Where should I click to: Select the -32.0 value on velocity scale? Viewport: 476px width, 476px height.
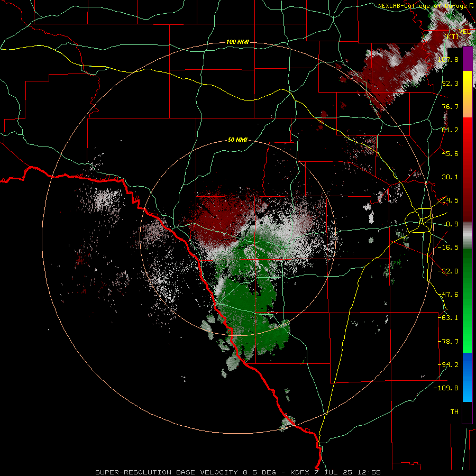coord(448,271)
